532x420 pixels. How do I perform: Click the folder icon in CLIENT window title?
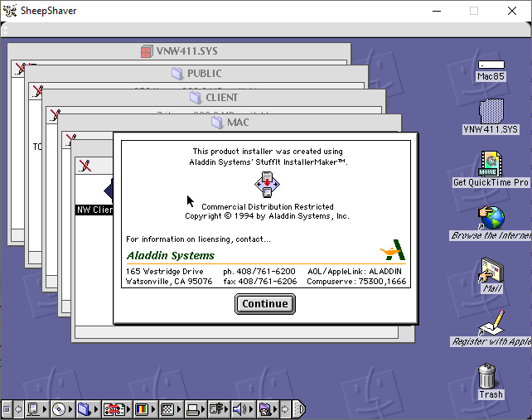coord(195,98)
